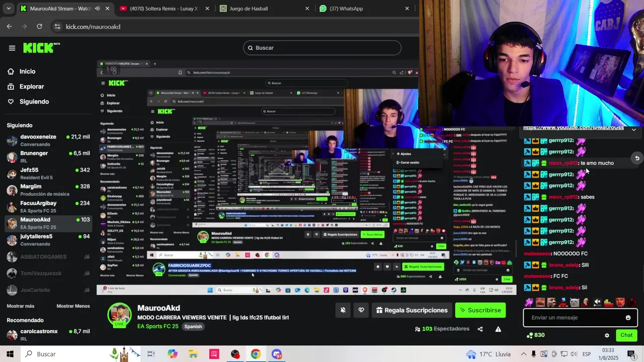Select the white cat emote above message box
This screenshot has height=362, width=644.
(x=575, y=302)
